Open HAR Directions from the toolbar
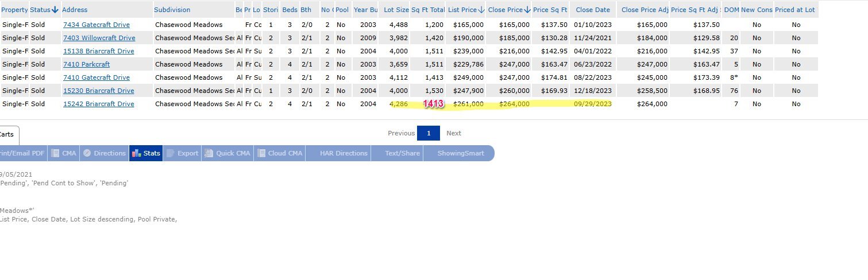The width and height of the screenshot is (868, 280). point(344,153)
